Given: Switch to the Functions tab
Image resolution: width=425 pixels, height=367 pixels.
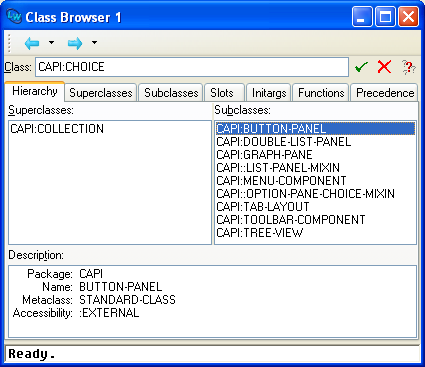Looking at the screenshot, I should coord(321,93).
